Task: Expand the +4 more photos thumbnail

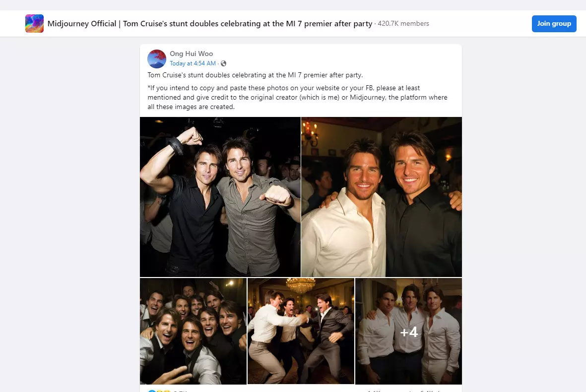Action: point(408,331)
